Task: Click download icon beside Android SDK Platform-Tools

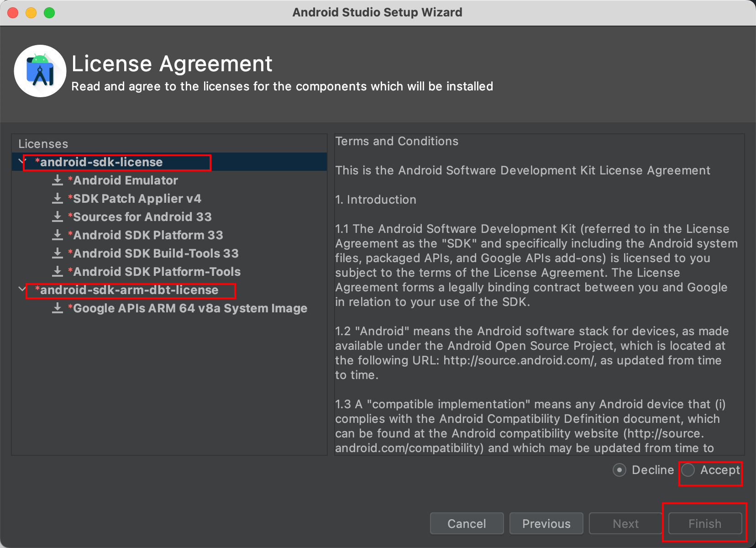Action: [x=57, y=272]
